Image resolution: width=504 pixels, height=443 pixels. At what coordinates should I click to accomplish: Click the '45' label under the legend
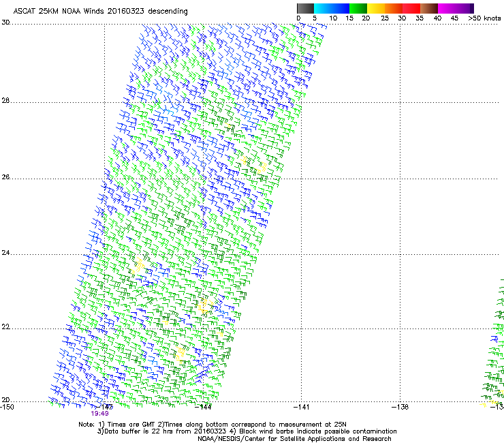pyautogui.click(x=454, y=18)
